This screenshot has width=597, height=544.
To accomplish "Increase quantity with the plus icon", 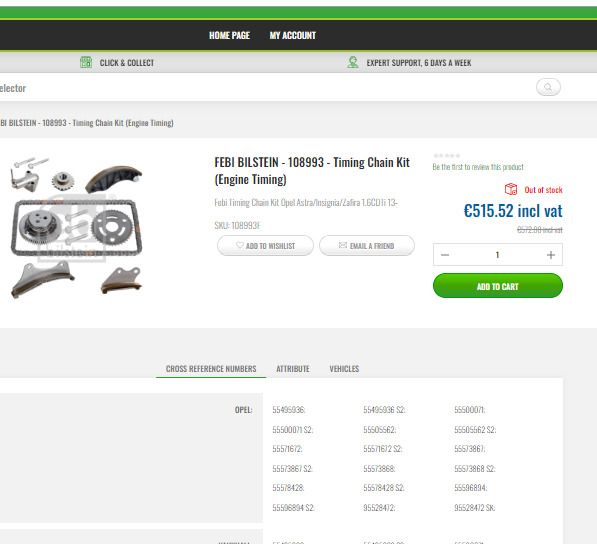I will 551,255.
